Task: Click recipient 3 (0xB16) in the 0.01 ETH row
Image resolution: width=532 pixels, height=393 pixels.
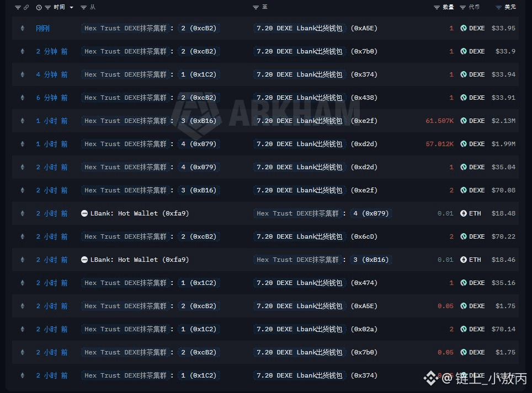Action: coord(371,260)
